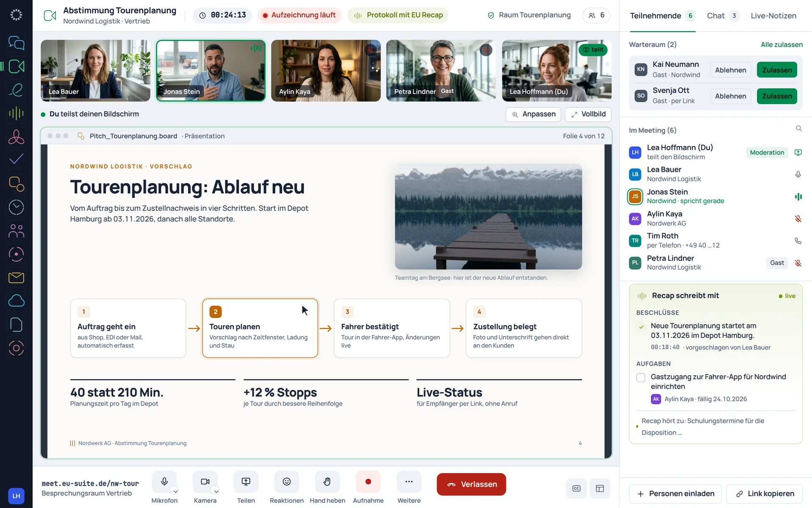Open the contacts people icon in sidebar
Screen dimensions: 812x508
pyautogui.click(x=16, y=231)
